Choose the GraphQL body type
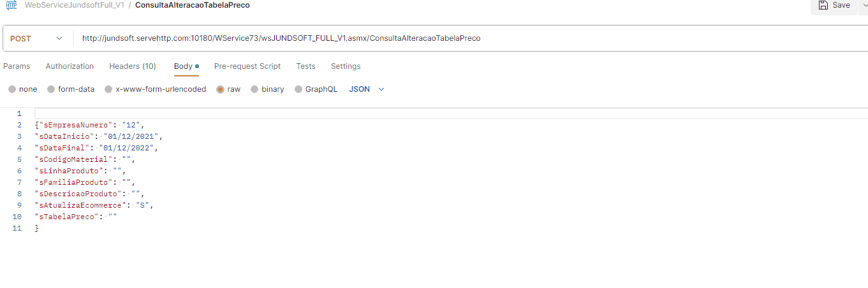 (298, 89)
